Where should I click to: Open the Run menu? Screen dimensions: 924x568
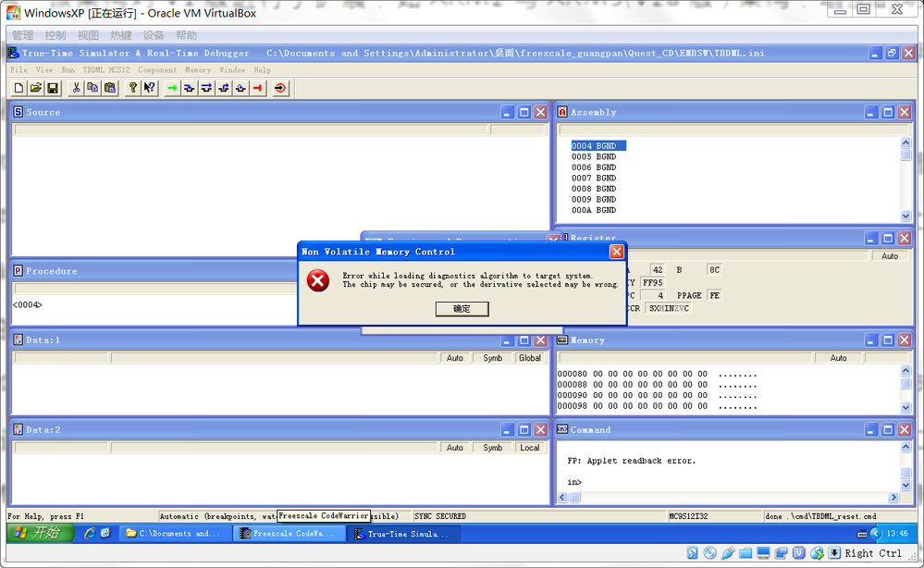click(x=68, y=69)
